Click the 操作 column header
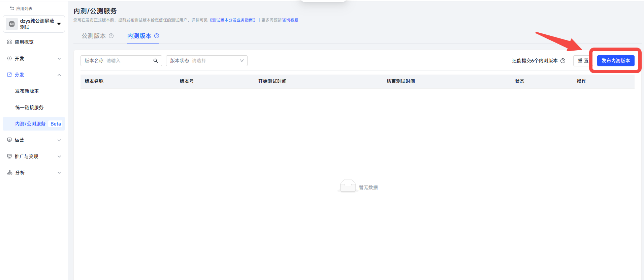644x280 pixels. [x=581, y=81]
